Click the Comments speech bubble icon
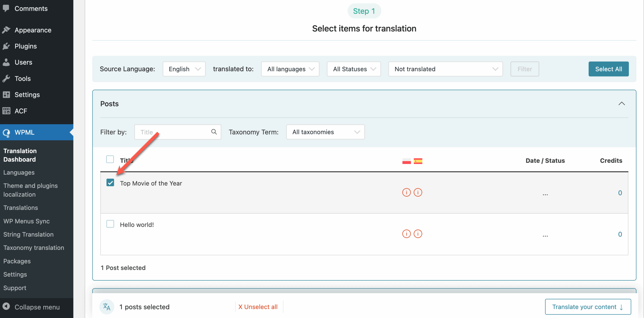The height and width of the screenshot is (318, 644). [x=6, y=8]
